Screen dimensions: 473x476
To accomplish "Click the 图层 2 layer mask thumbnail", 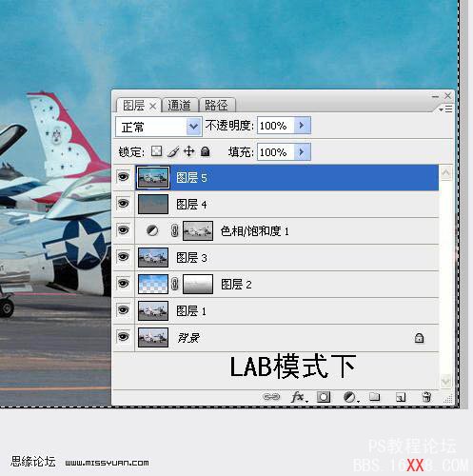I will pos(198,284).
